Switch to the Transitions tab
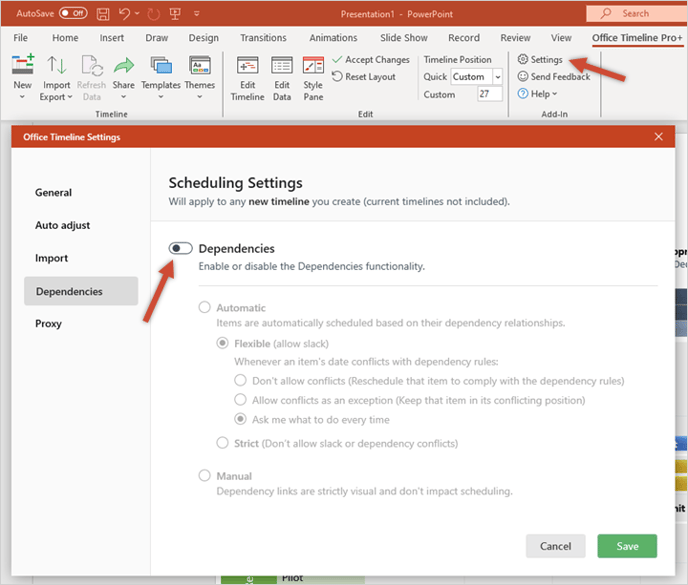Image resolution: width=688 pixels, height=585 pixels. 263,38
